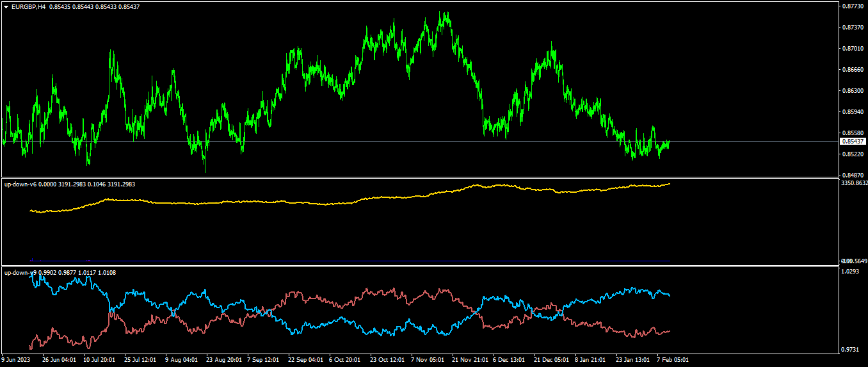The width and height of the screenshot is (868, 367).
Task: Click the 9 Aug 04:01 time label
Action: coord(181,360)
